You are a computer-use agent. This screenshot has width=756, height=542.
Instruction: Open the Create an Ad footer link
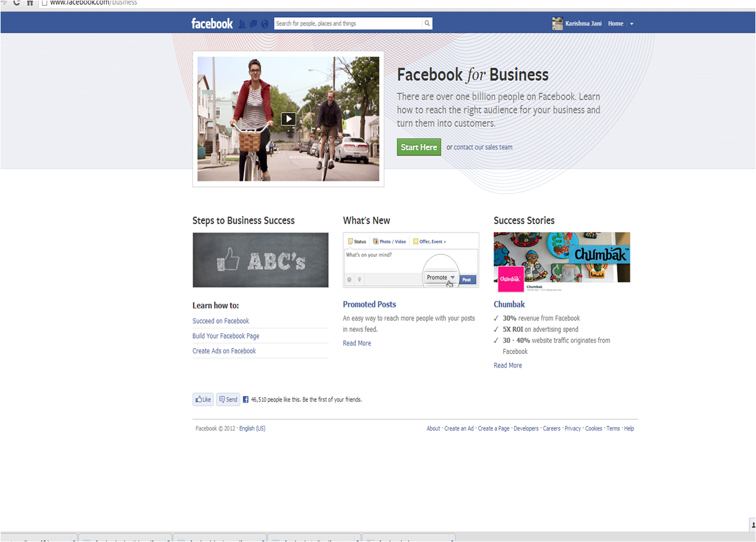(x=459, y=429)
